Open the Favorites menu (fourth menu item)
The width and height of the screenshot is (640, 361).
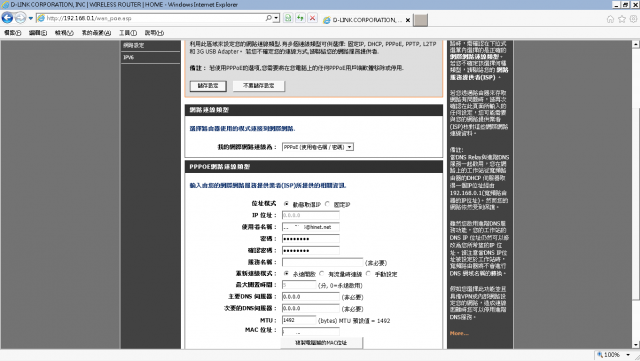point(96,33)
